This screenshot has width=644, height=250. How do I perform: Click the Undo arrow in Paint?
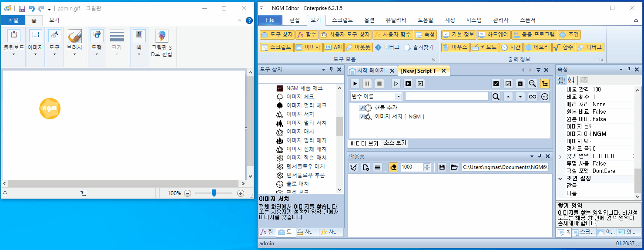point(32,8)
